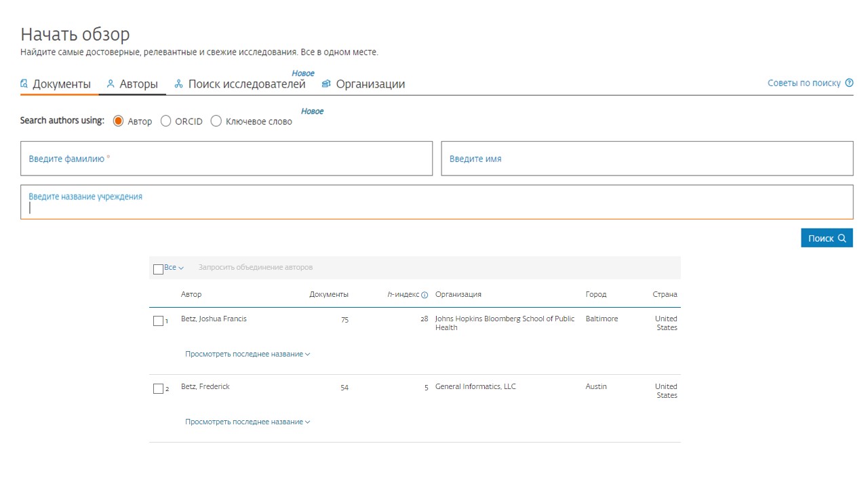Select the ORCID radio button
Image resolution: width=868 pixels, height=488 pixels.
point(166,121)
